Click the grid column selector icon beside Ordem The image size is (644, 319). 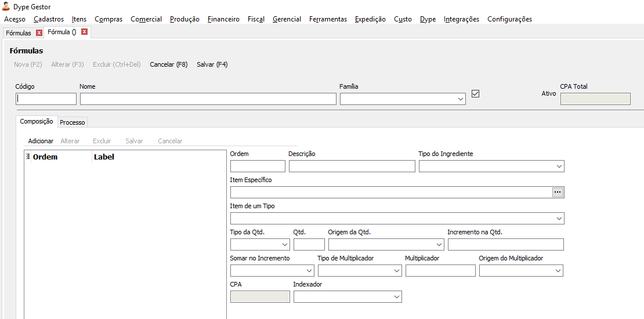coord(28,157)
